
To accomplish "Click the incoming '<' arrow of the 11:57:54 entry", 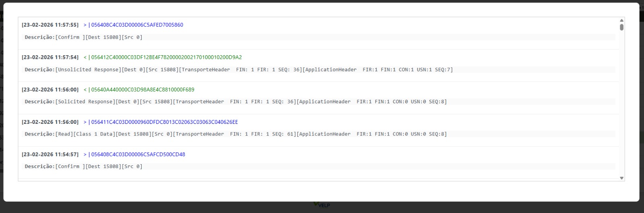I will 85,57.
